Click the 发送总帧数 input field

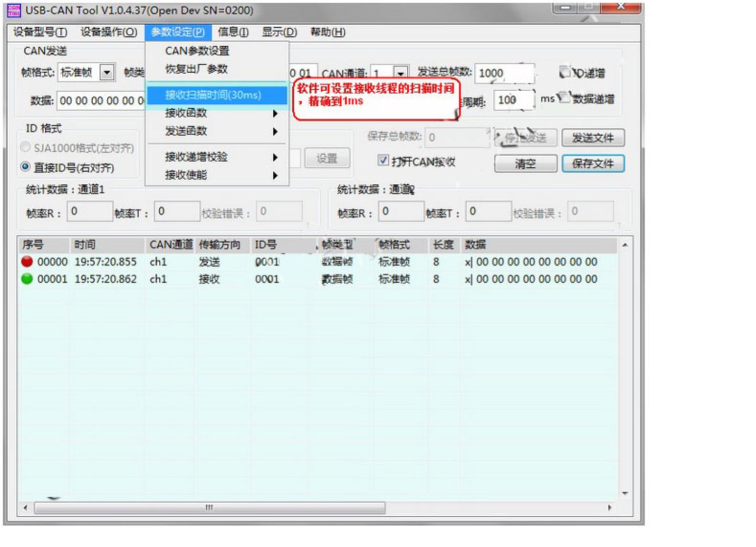pyautogui.click(x=505, y=74)
